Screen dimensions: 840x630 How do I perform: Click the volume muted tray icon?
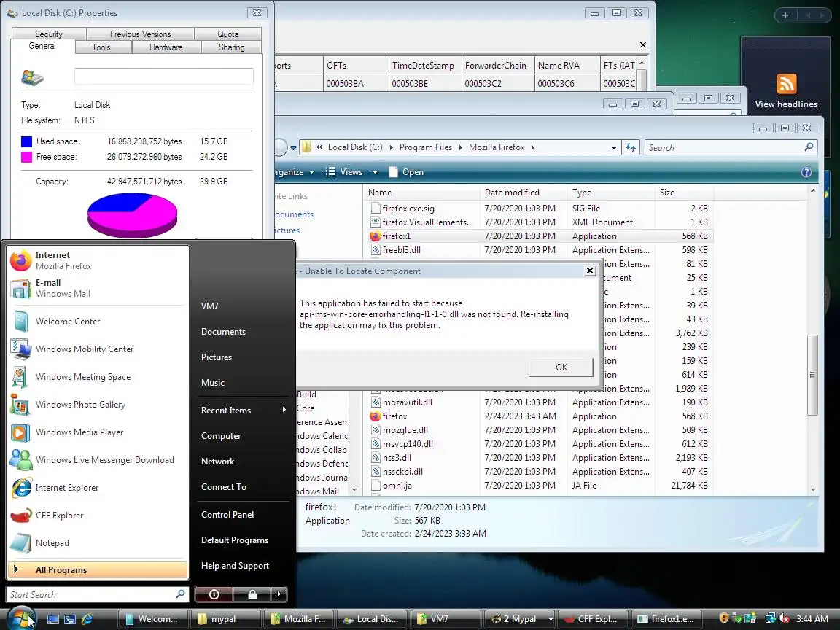pyautogui.click(x=783, y=618)
